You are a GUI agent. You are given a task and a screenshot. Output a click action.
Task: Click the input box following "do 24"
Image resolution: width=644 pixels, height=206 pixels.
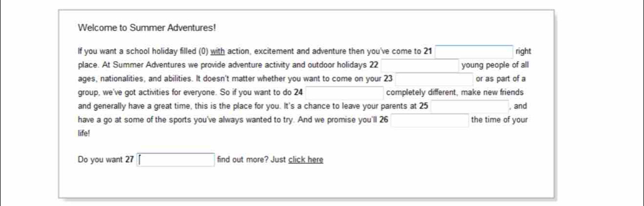345,93
